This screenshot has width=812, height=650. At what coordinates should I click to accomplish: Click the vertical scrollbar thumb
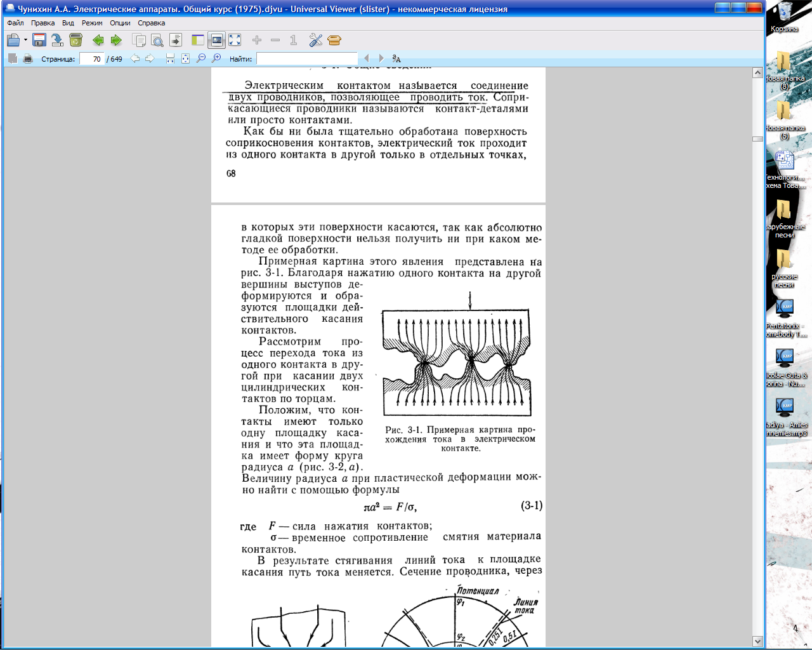(x=757, y=138)
